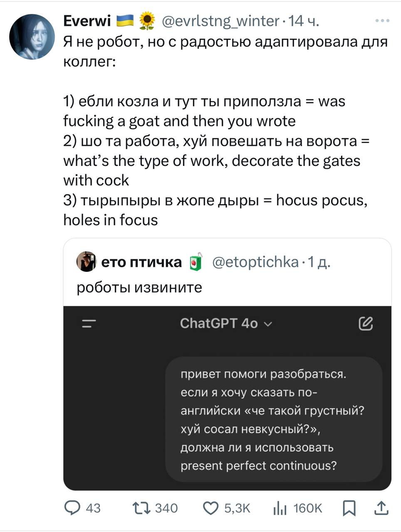This screenshot has height=532, width=401.
Task: Open the tweet timestamp '14 ч.'
Action: pyautogui.click(x=303, y=21)
